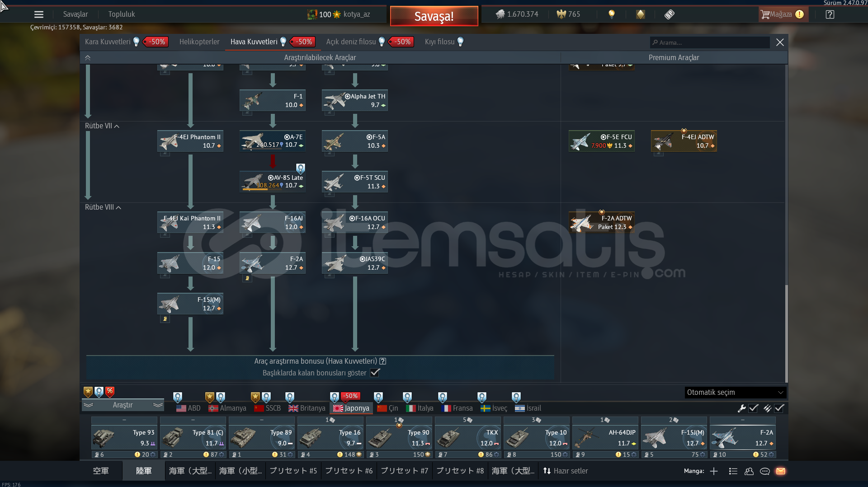Select premium F-5E FCU card
Screen dimensions: 868x487
(x=602, y=141)
